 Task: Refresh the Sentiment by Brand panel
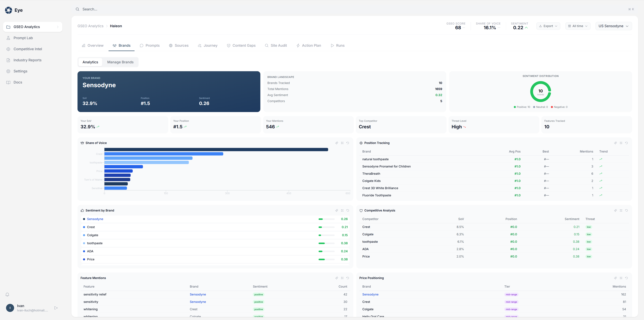348,211
